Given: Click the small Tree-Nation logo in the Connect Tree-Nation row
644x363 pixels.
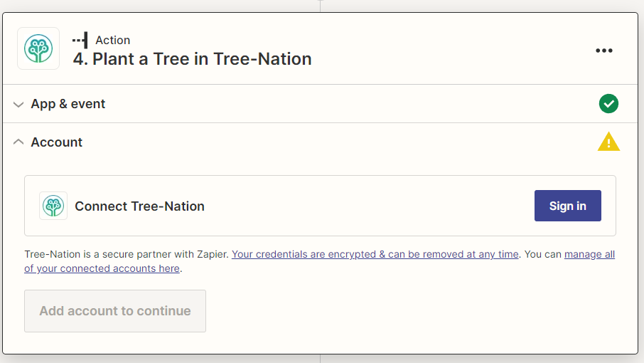Looking at the screenshot, I should click(53, 206).
